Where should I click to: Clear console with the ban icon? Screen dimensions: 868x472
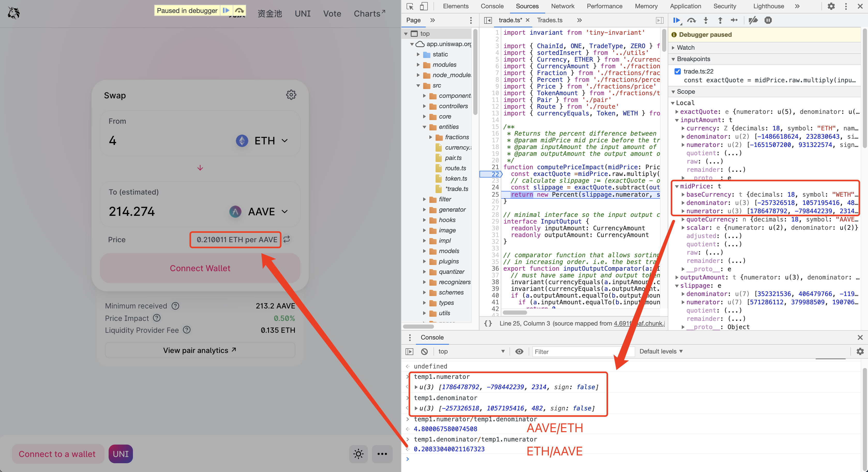424,351
